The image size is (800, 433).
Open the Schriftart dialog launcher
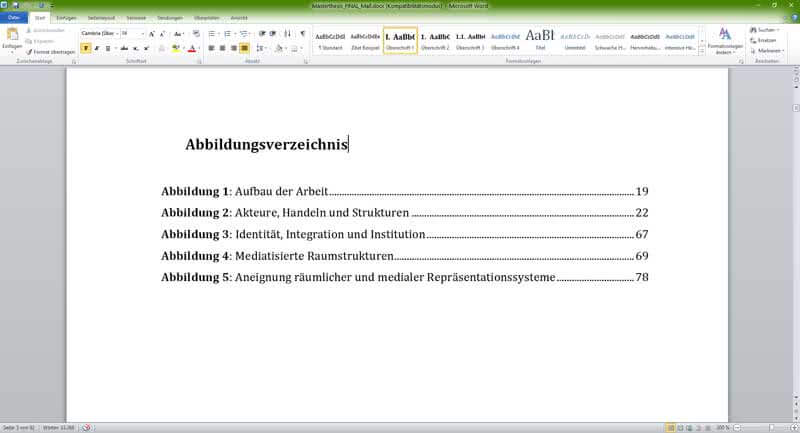(199, 62)
